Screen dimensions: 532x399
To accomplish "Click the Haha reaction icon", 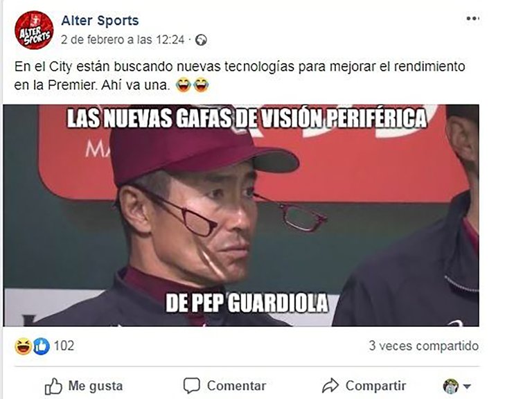I will pos(23,346).
